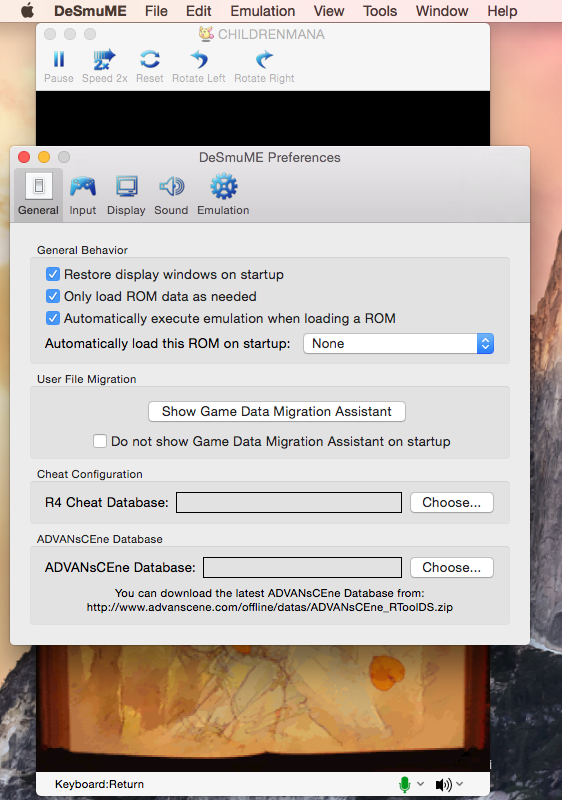This screenshot has height=800, width=562.
Task: Choose an ADVANsCEne Database file
Action: pyautogui.click(x=451, y=567)
